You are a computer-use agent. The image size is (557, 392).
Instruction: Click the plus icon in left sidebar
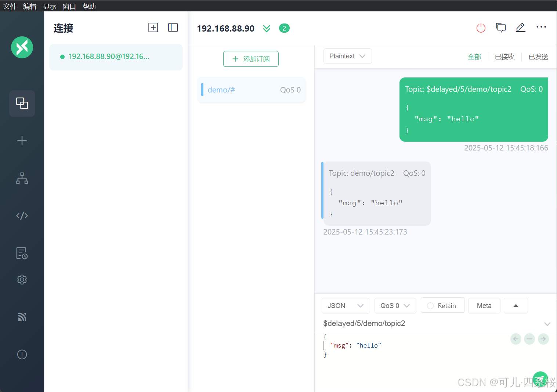click(x=22, y=141)
